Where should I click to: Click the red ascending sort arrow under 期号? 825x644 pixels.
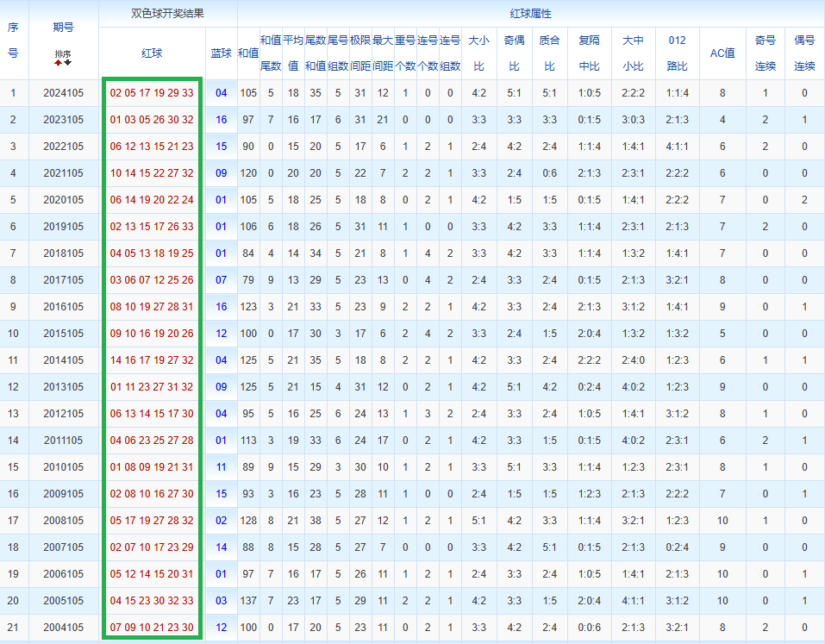pyautogui.click(x=59, y=63)
